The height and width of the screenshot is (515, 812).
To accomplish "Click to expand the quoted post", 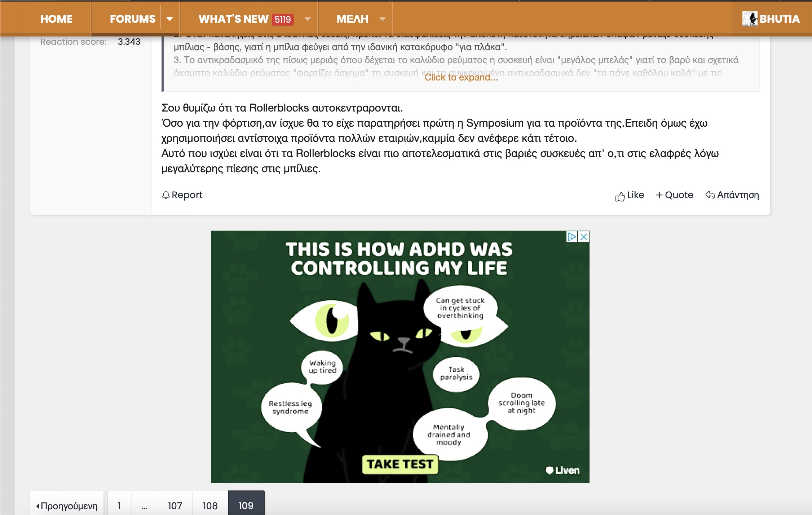I will [x=461, y=78].
